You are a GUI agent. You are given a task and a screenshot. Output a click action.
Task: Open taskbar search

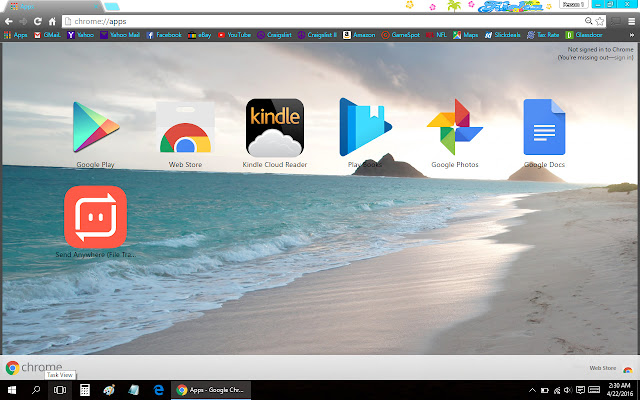pos(36,390)
